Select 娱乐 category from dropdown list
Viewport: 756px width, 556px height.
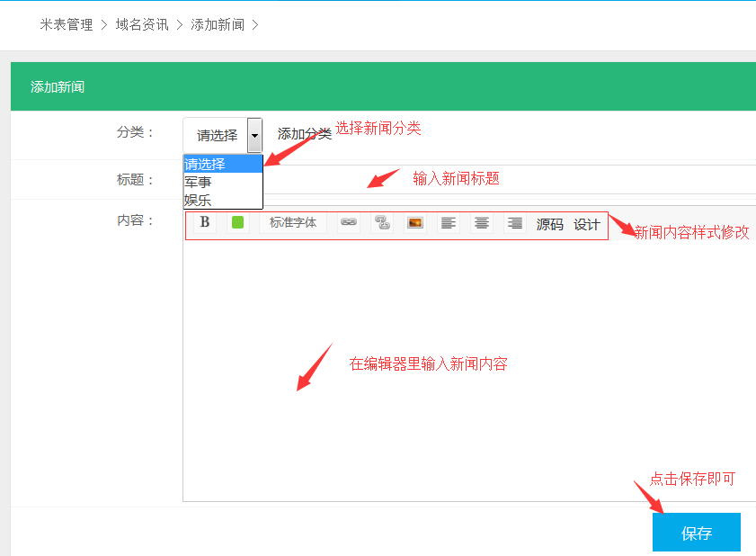coord(223,200)
